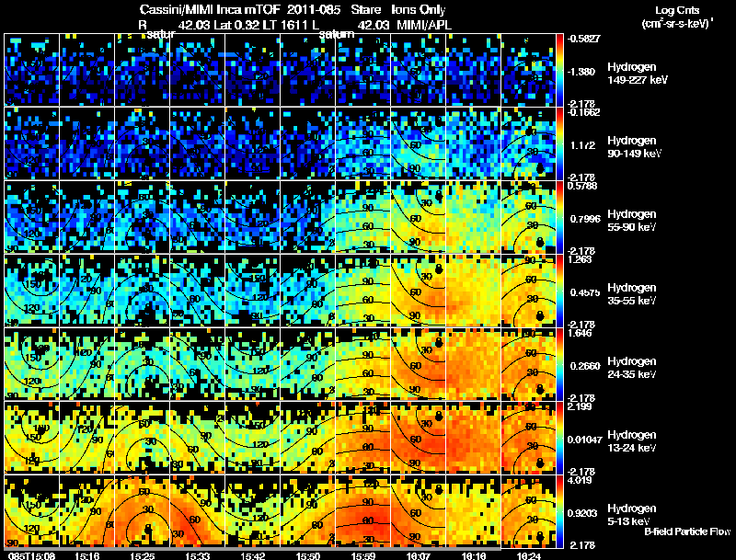The image size is (736, 560).
Task: Select the 15:25 time label
Action: tap(143, 555)
